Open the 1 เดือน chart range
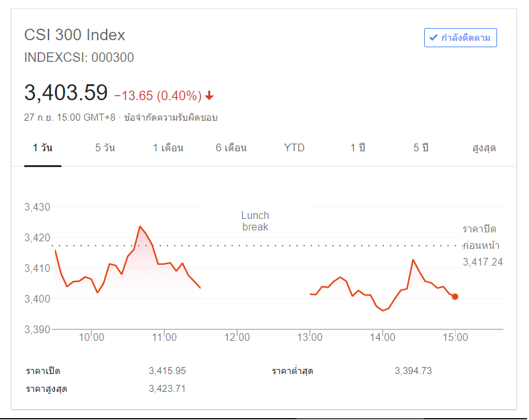This screenshot has height=420, width=529. pos(168,148)
